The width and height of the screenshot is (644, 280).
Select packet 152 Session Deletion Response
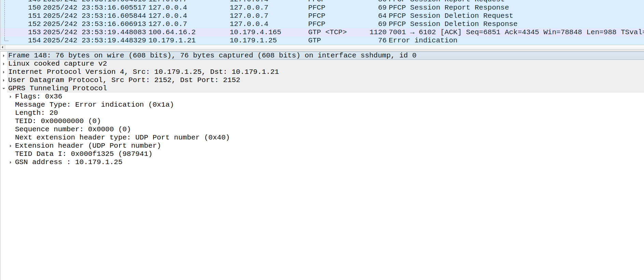(322, 24)
